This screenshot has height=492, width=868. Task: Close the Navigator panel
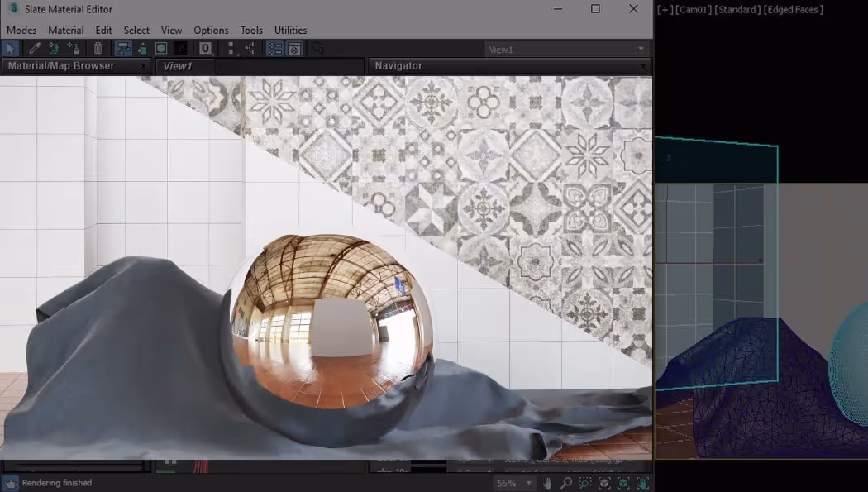[x=643, y=66]
